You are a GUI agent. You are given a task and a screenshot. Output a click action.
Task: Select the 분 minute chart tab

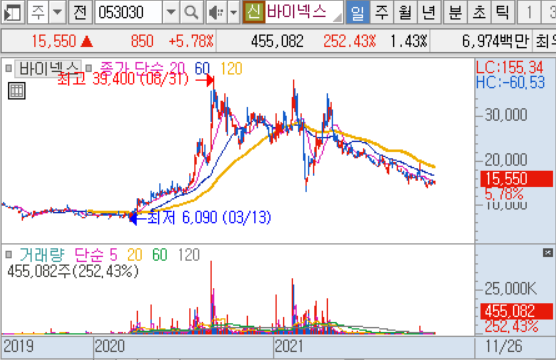pyautogui.click(x=455, y=12)
